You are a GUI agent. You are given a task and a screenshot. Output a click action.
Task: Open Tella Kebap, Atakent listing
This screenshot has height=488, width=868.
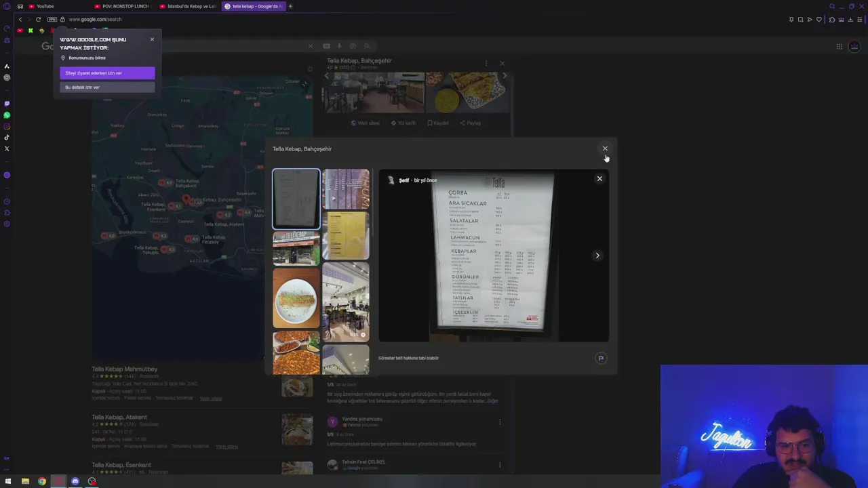pos(119,418)
